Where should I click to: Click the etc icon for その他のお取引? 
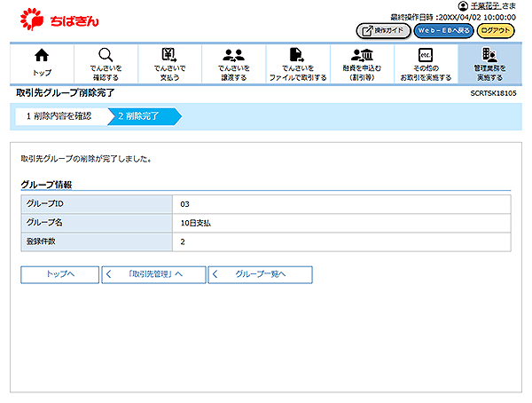(x=425, y=55)
